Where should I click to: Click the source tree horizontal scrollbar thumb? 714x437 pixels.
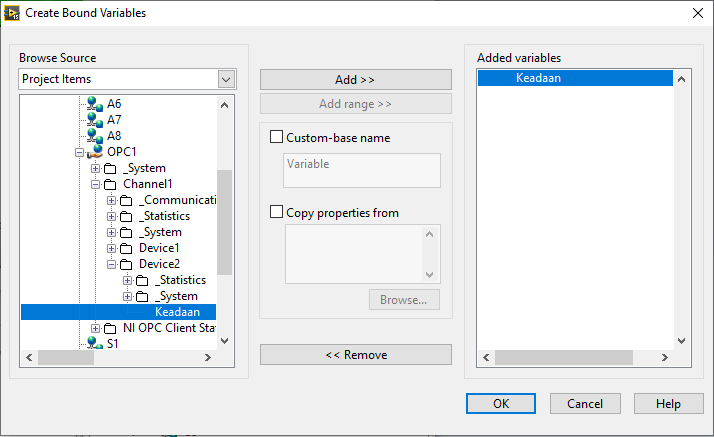click(66, 358)
